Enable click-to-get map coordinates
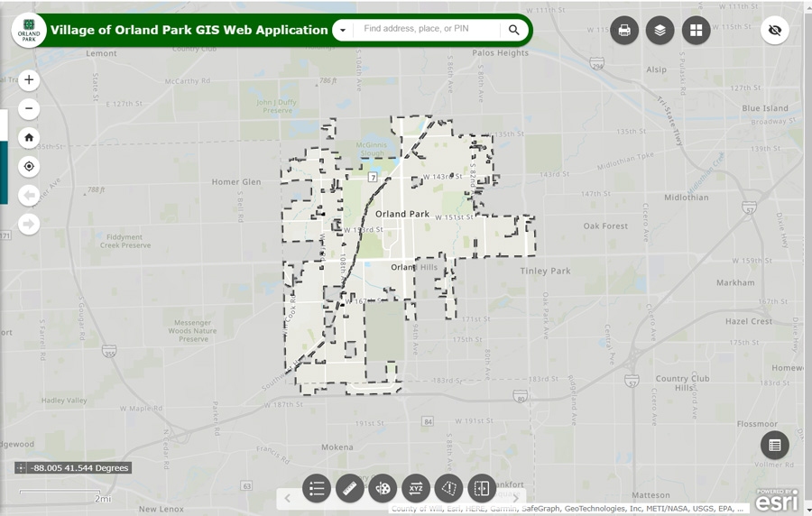This screenshot has height=516, width=812. pyautogui.click(x=21, y=468)
